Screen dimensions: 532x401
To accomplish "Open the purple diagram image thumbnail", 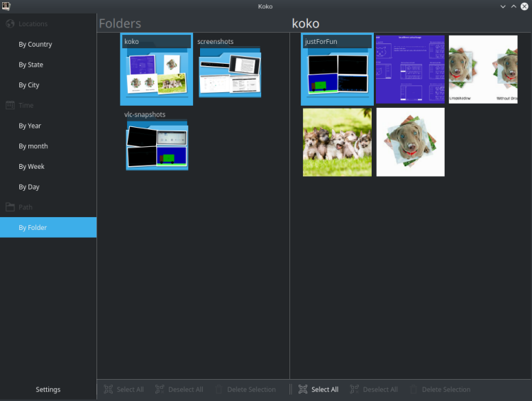I will point(410,70).
